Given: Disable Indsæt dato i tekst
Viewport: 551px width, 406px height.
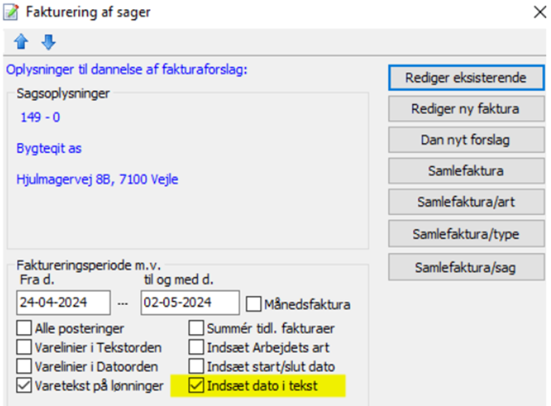Looking at the screenshot, I should 196,385.
